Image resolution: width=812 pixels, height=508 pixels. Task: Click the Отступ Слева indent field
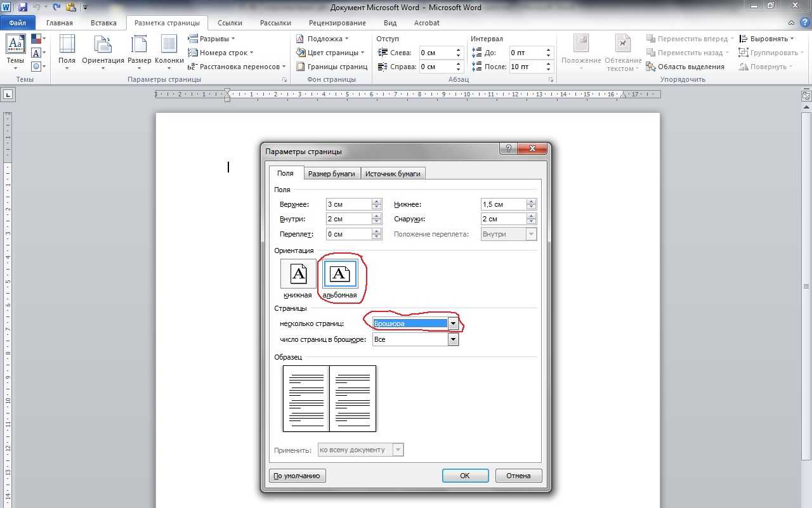pyautogui.click(x=436, y=53)
